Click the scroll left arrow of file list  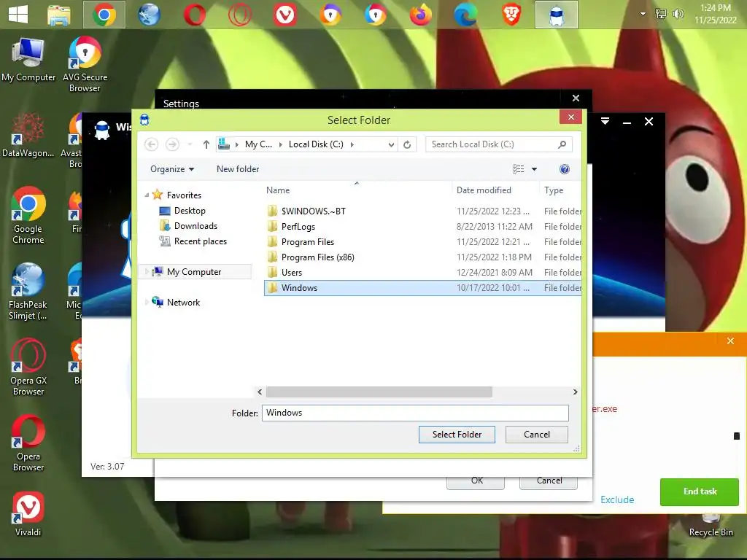[x=260, y=392]
